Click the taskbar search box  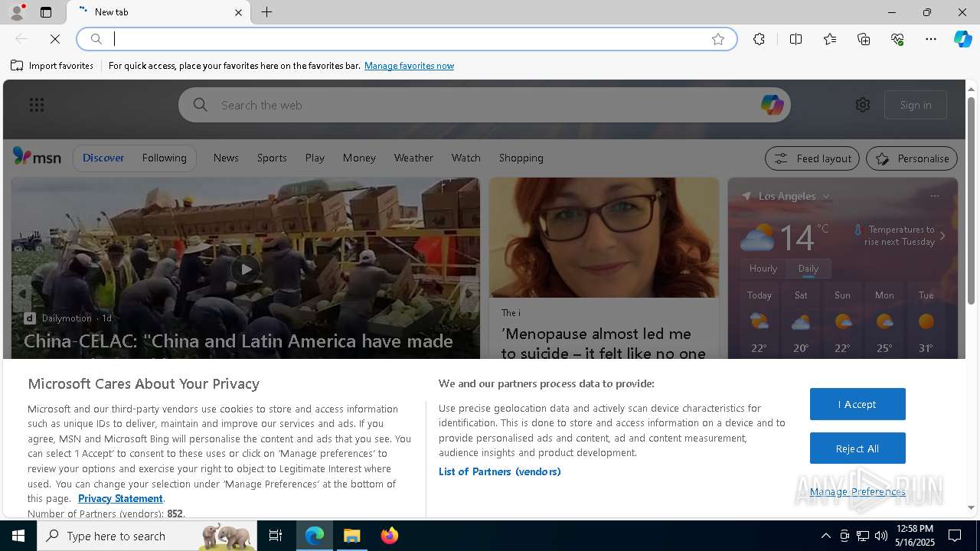coord(147,536)
